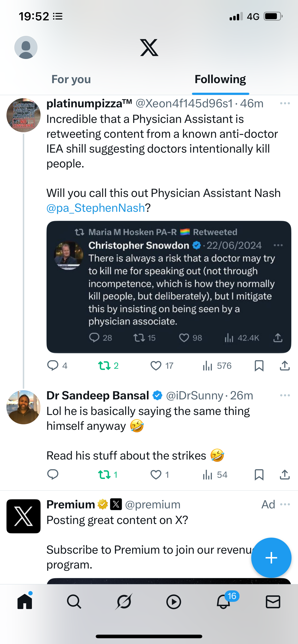Tap the compose new post plus button
298x644 pixels.
click(x=271, y=558)
